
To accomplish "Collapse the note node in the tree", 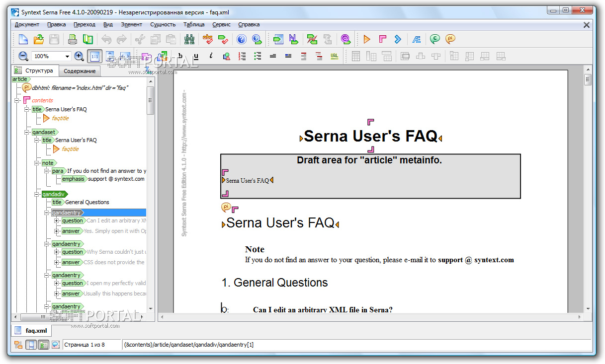I will (37, 163).
